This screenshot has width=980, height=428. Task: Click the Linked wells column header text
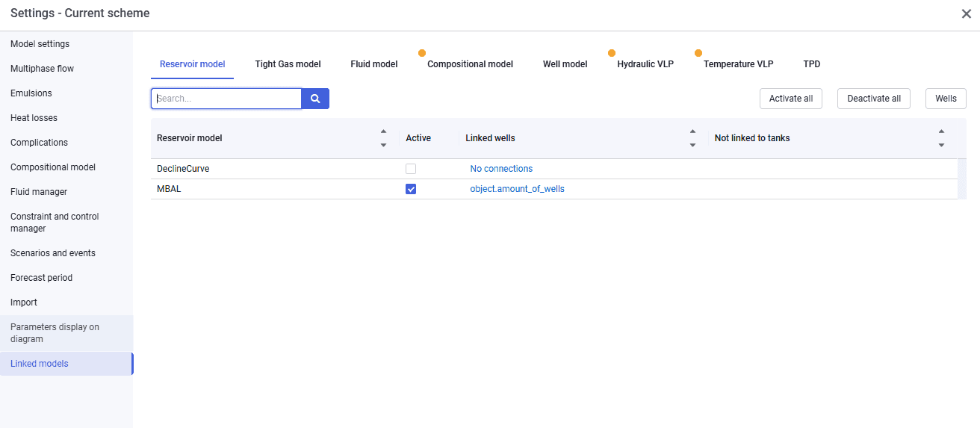tap(490, 138)
